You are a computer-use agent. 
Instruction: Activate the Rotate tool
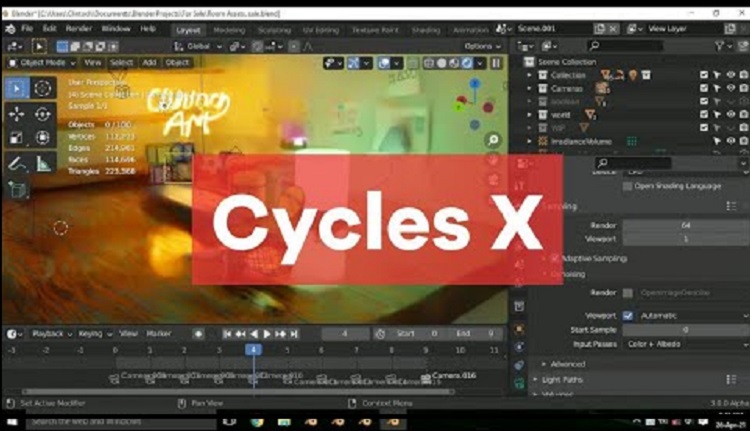(42, 113)
